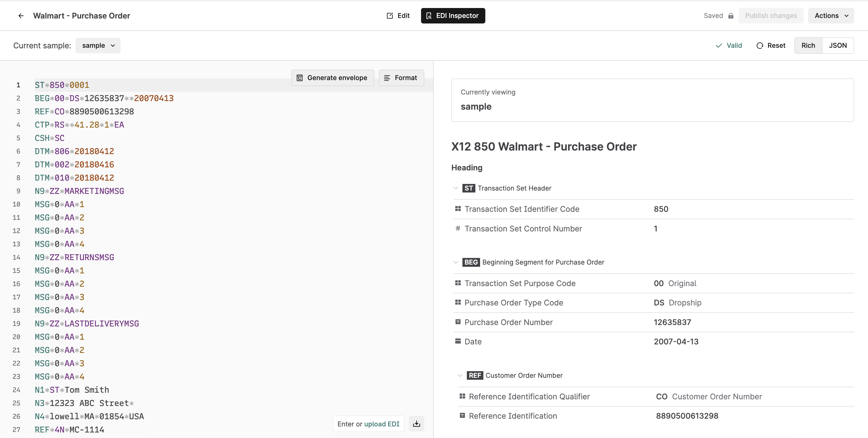
Task: Click the text icon beside Reference Identification
Action: pyautogui.click(x=462, y=415)
